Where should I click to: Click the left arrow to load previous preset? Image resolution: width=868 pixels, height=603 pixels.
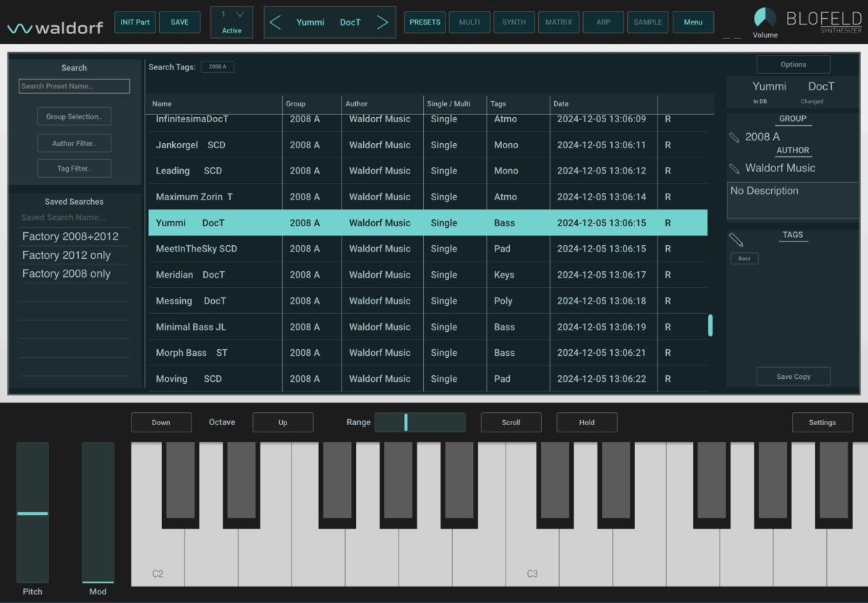(x=275, y=22)
